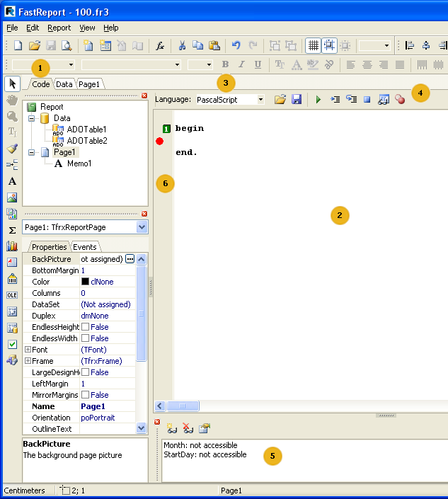Click the Chart object tool in the sidebar
This screenshot has height=499, width=448.
[x=12, y=246]
